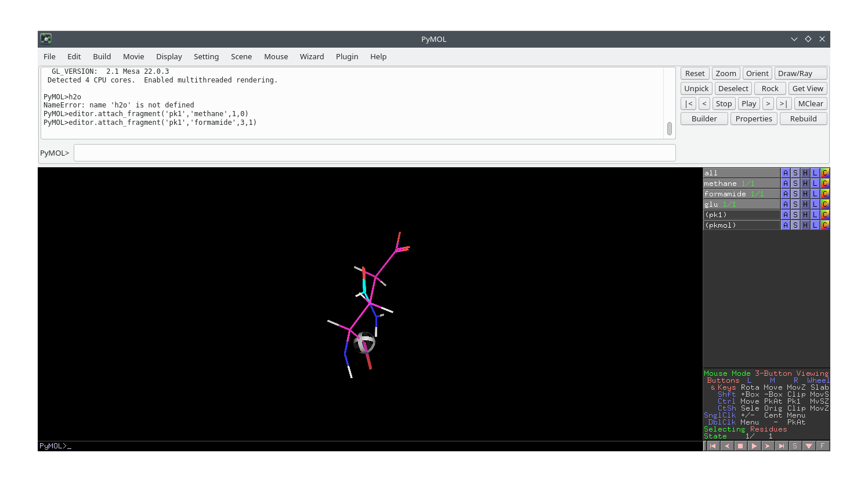Click the output log scrollbar handle
The width and height of the screenshot is (868, 496).
point(670,128)
